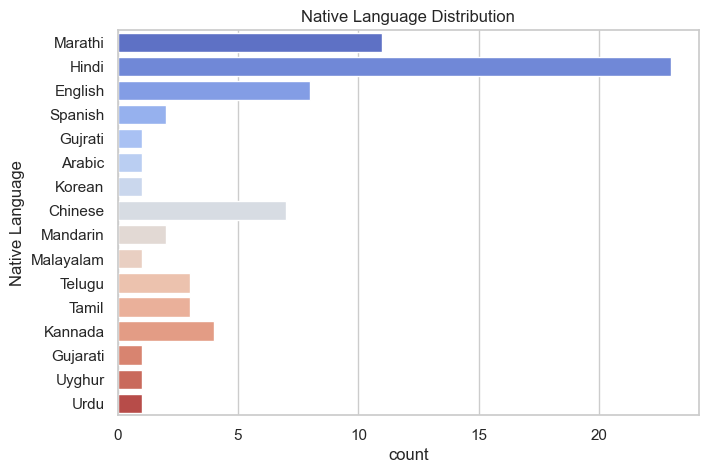
Task: Select the Tamil bar
Action: pos(154,307)
